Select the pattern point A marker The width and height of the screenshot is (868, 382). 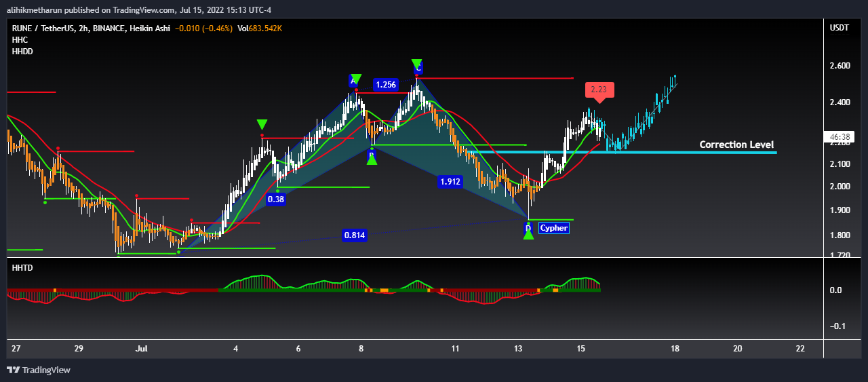pyautogui.click(x=353, y=81)
